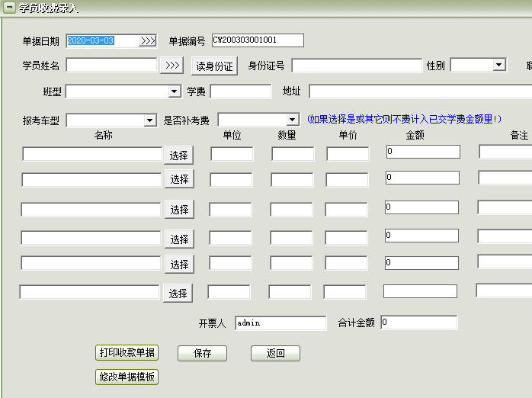
Task: Click 选择 button in first item row
Action: tap(179, 155)
